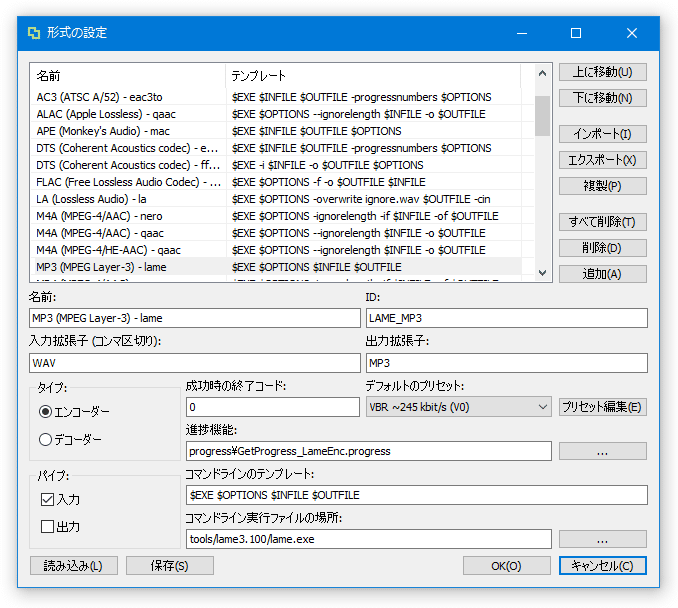Select the FLAC (Free Lossless Audio Codec) row
This screenshot has width=678, height=608.
[276, 182]
